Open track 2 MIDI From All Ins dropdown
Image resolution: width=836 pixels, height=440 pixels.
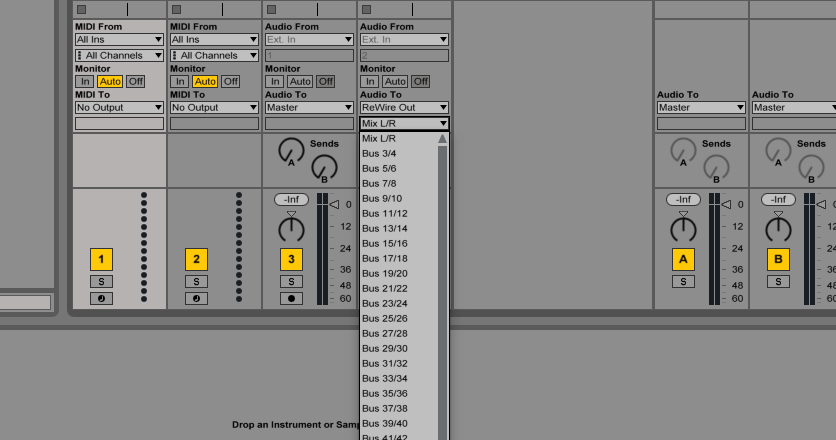coord(214,39)
